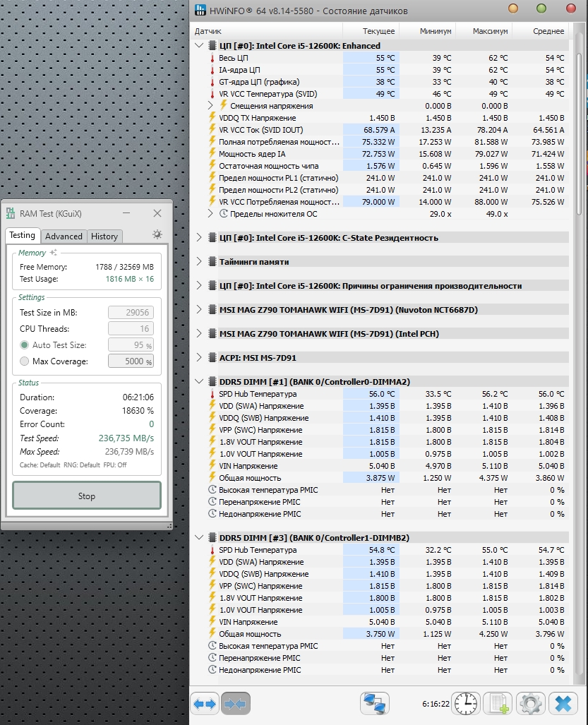Click the CPU Threads field
The image size is (588, 725).
pos(131,329)
